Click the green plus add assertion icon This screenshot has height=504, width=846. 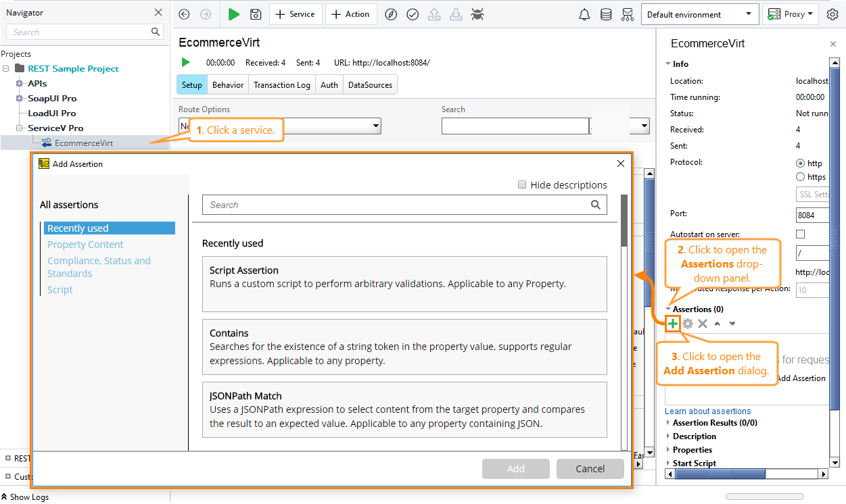(x=673, y=324)
